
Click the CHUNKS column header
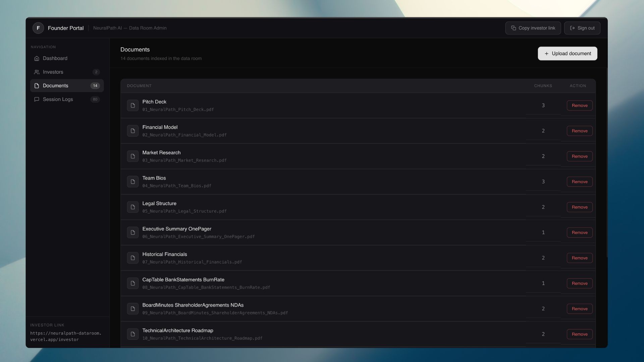[543, 86]
